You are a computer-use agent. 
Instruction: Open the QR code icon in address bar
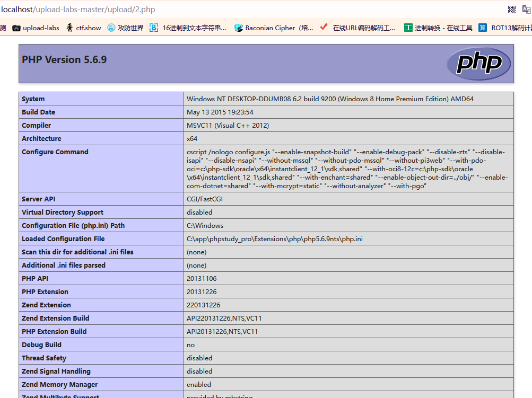512,10
